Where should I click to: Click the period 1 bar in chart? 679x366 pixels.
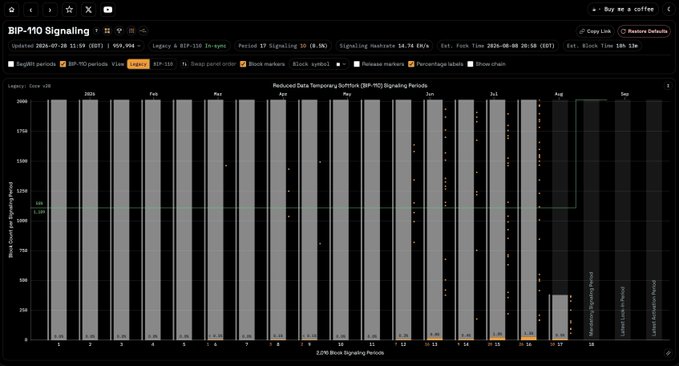tap(58, 220)
